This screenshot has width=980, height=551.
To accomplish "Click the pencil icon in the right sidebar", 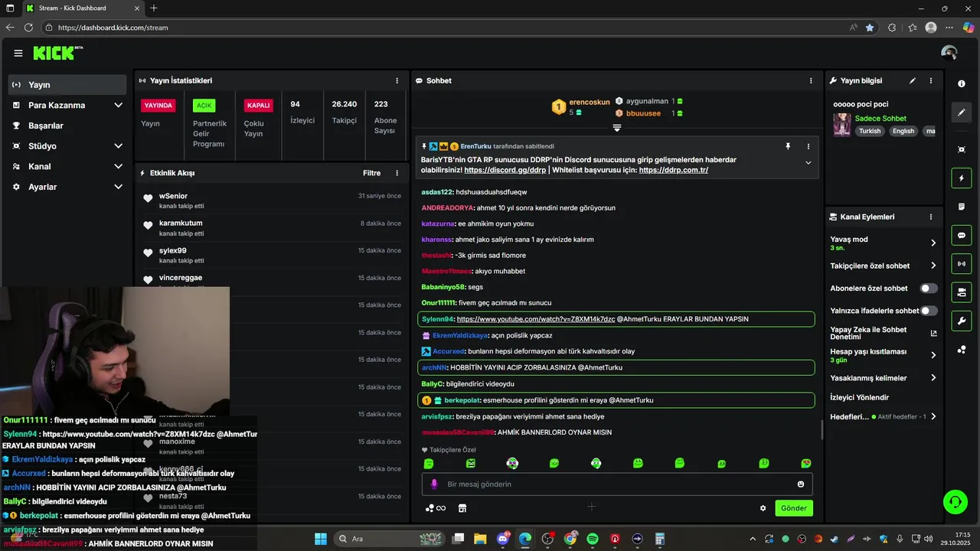I will pyautogui.click(x=962, y=112).
